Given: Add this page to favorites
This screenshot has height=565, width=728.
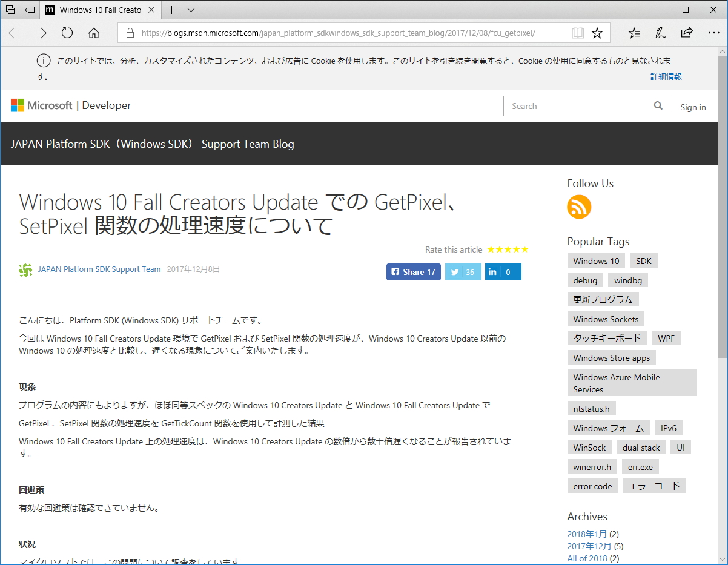Looking at the screenshot, I should (x=597, y=33).
